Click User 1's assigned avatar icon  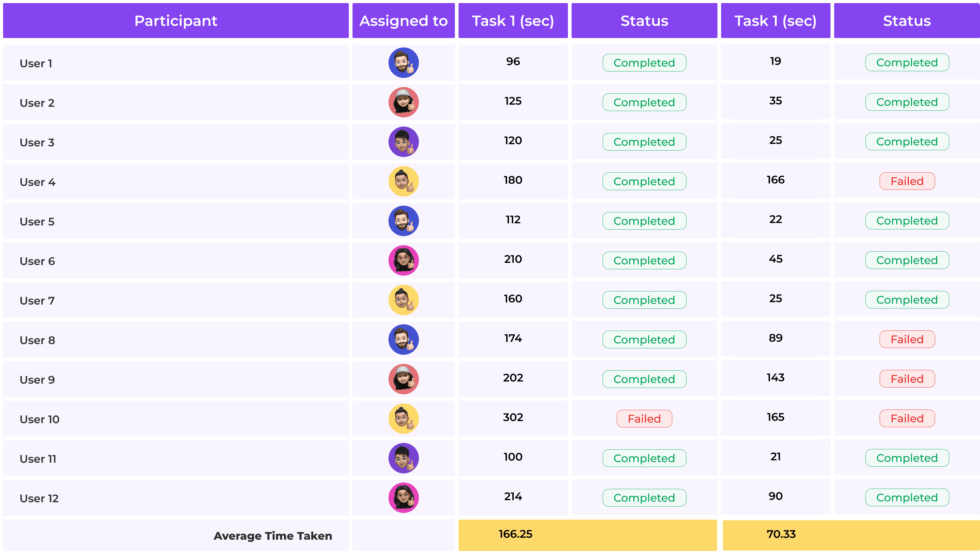[403, 63]
